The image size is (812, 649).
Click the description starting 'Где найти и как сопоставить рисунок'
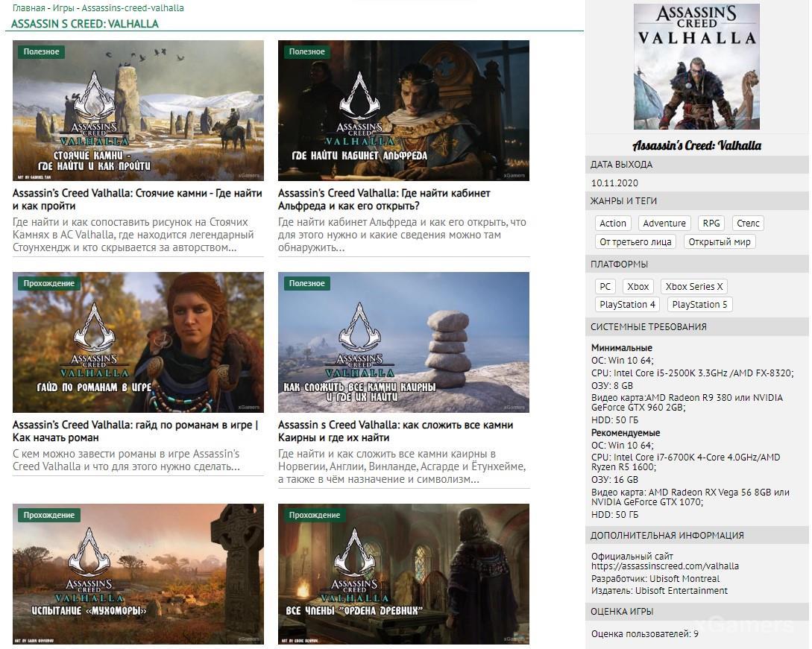click(x=133, y=235)
